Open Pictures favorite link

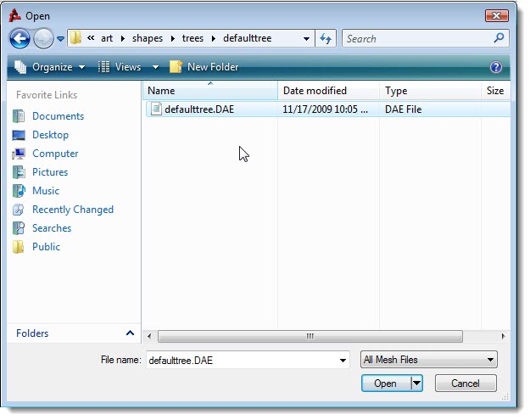[50, 171]
